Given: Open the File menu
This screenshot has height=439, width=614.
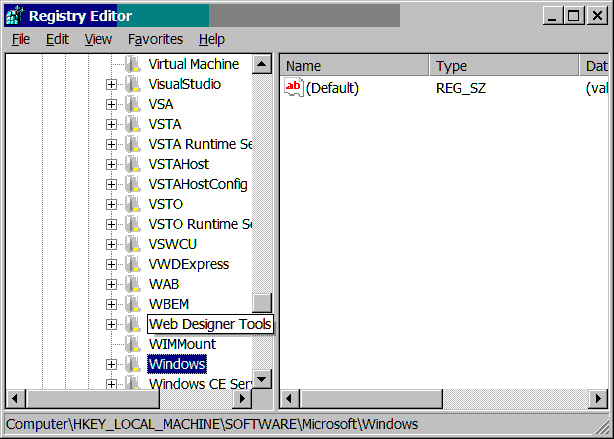Looking at the screenshot, I should click(21, 39).
